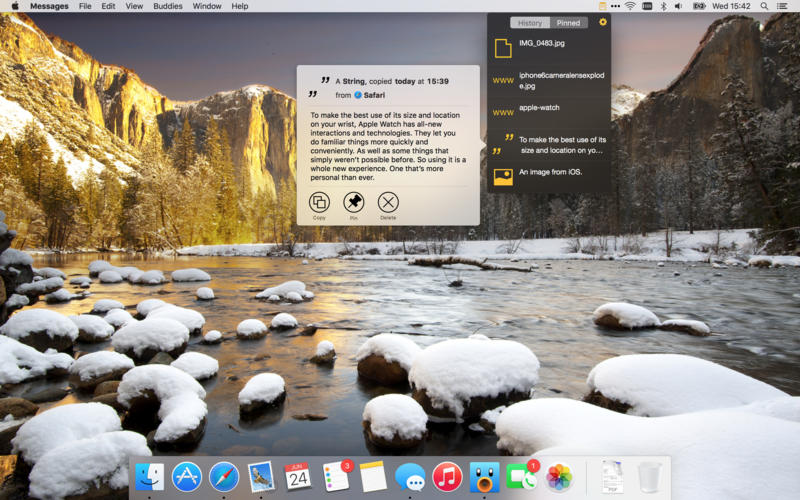Screen dimensions: 800x500
Task: Open the clipboard manager gear settings icon
Action: [x=603, y=22]
